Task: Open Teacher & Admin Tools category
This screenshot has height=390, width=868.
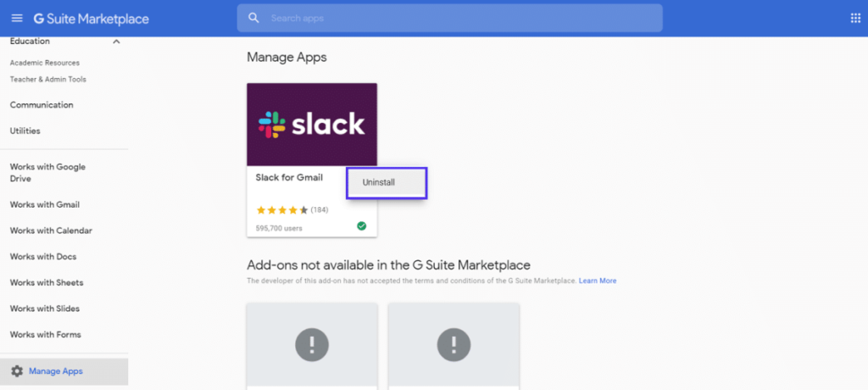Action: coord(48,80)
